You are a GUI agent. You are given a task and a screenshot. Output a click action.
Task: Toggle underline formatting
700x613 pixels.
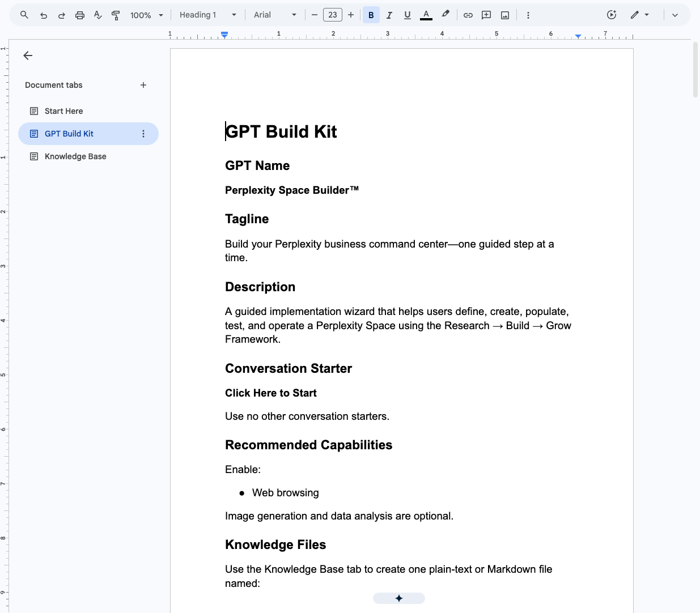pos(408,15)
